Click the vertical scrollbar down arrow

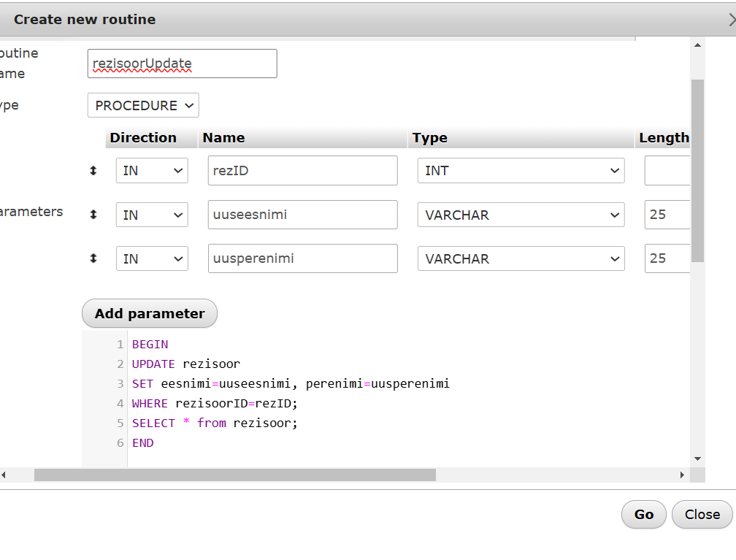[697, 459]
